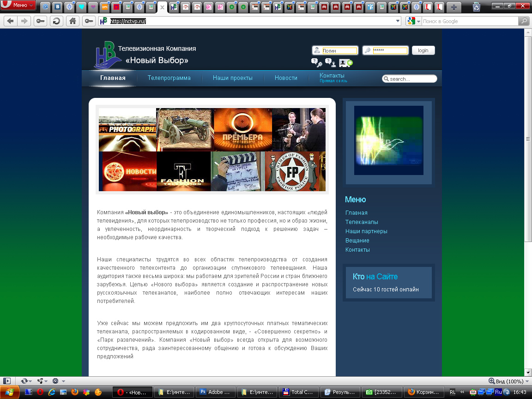Screen dimensions: 532x399
Task: Expand the address bar history dropdown
Action: [398, 21]
